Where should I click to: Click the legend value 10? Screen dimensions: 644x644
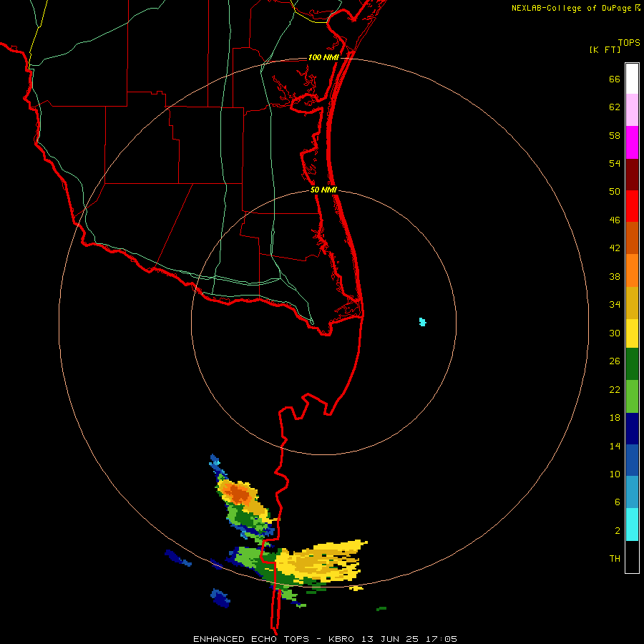click(615, 474)
